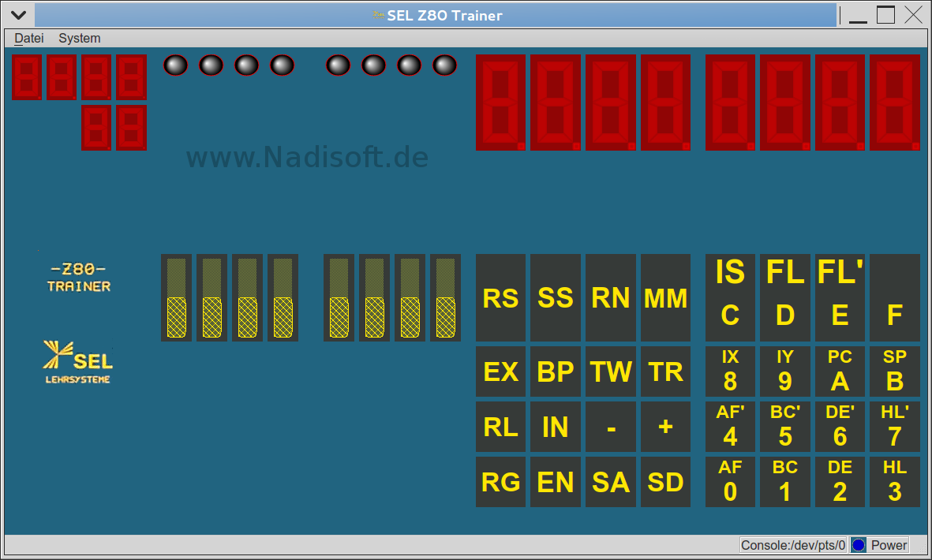Flip the first switch in the left bank
932x560 pixels.
tap(176, 297)
